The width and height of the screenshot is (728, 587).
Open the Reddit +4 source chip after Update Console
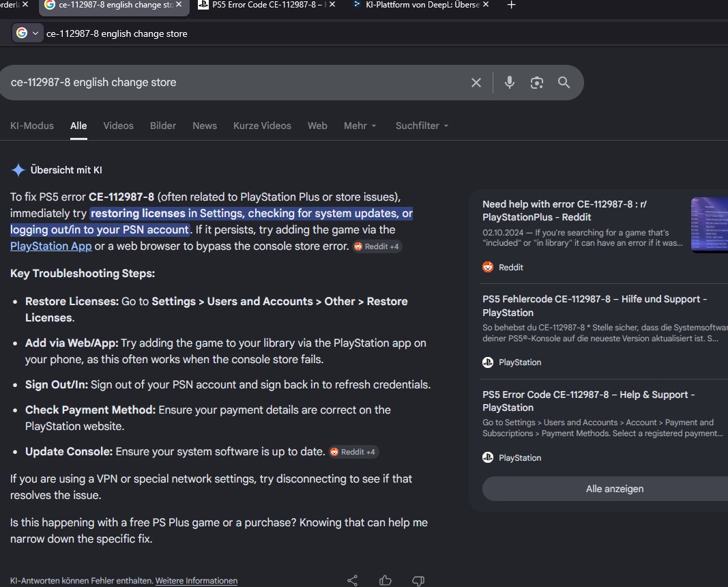(x=353, y=452)
